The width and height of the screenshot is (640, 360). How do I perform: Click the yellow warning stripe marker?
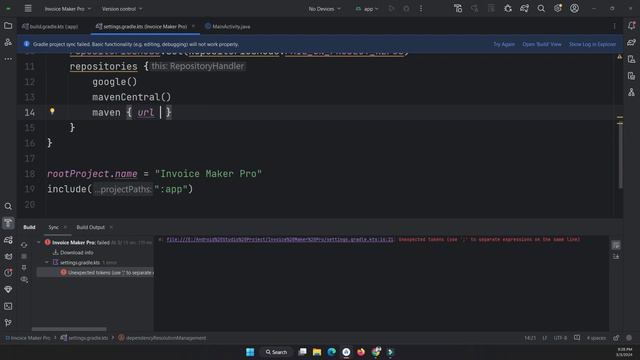click(x=620, y=118)
